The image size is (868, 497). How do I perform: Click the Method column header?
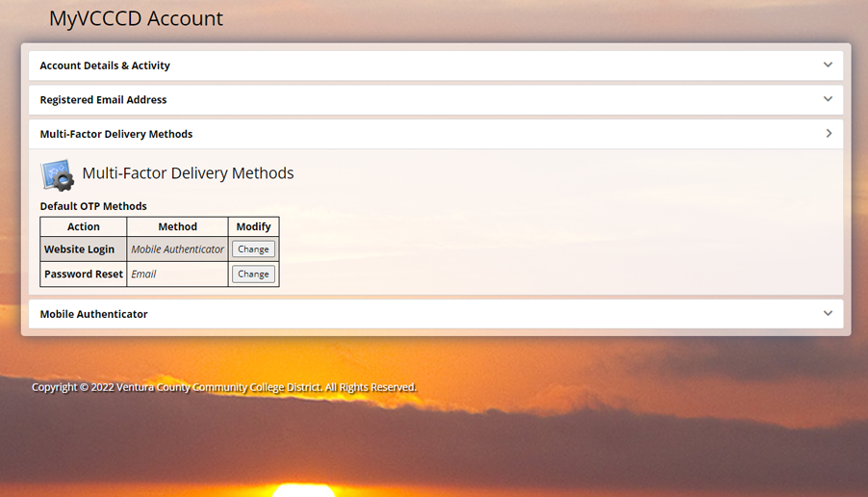click(x=177, y=226)
